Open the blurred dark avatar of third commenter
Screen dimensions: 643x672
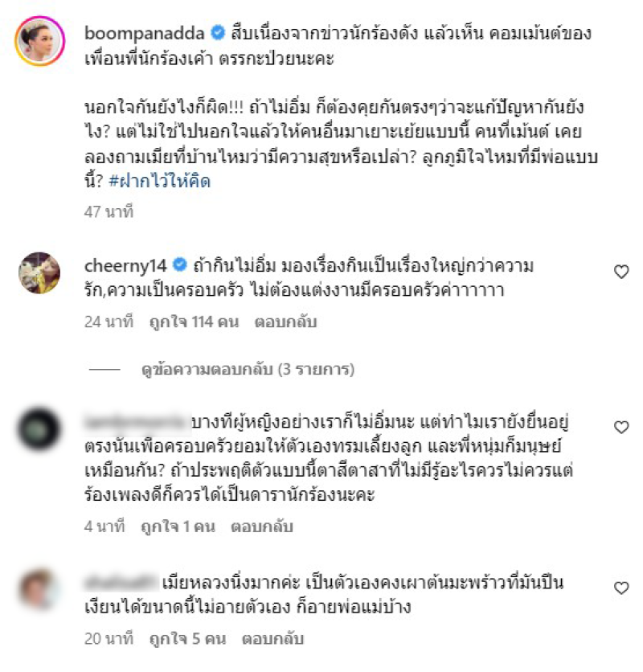click(x=39, y=429)
